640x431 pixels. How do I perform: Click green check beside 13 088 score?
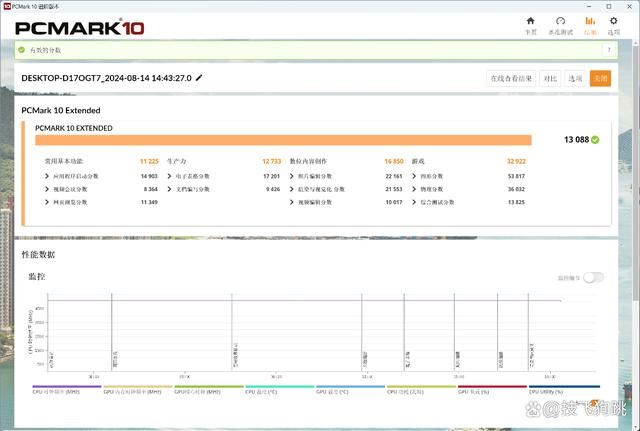pos(595,140)
